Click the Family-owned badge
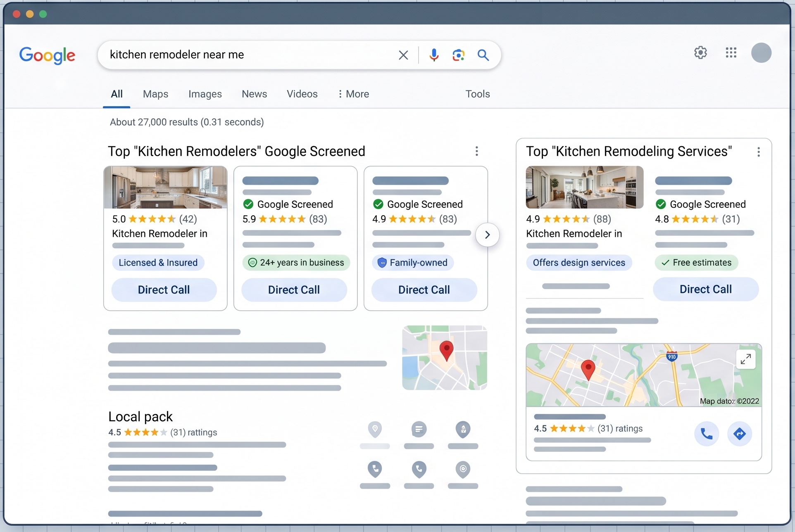Viewport: 795px width, 532px height. pos(413,263)
